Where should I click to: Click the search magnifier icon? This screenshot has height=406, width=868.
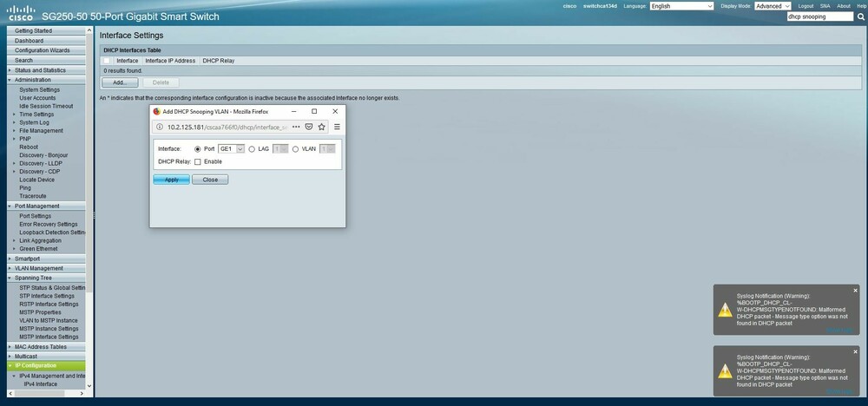[x=860, y=16]
